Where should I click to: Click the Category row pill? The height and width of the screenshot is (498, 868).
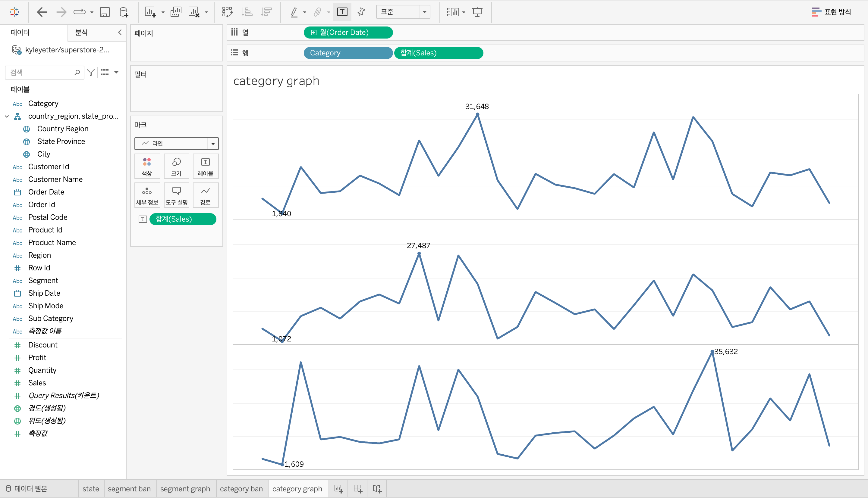[x=348, y=53]
